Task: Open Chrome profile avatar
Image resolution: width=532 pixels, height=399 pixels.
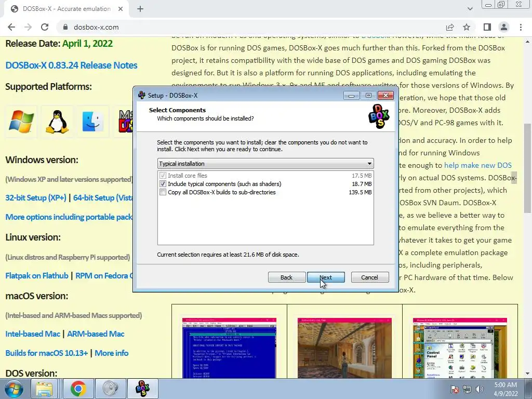Action: pyautogui.click(x=504, y=27)
